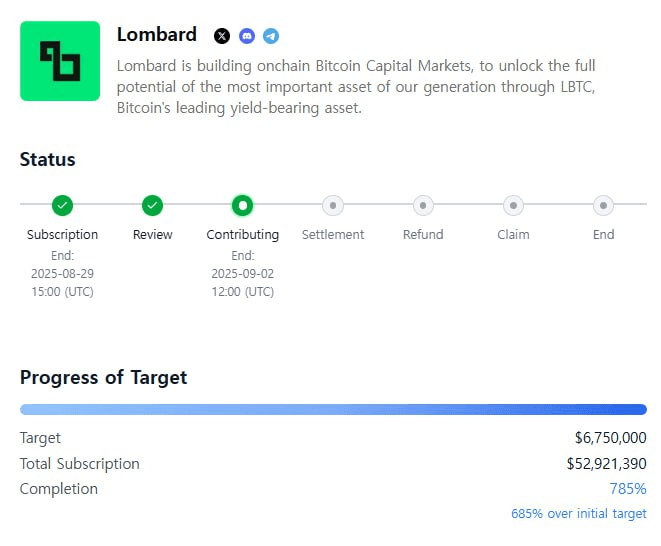Click the 785% completion value

pos(628,489)
